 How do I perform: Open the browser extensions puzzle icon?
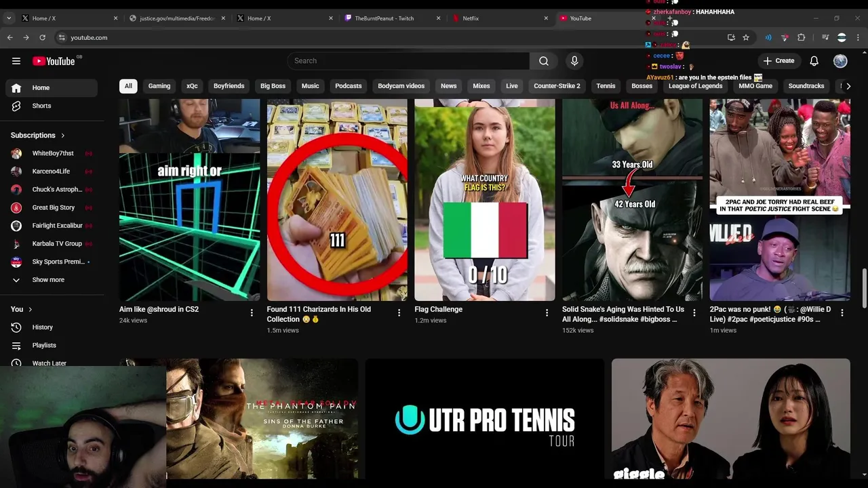click(x=802, y=37)
